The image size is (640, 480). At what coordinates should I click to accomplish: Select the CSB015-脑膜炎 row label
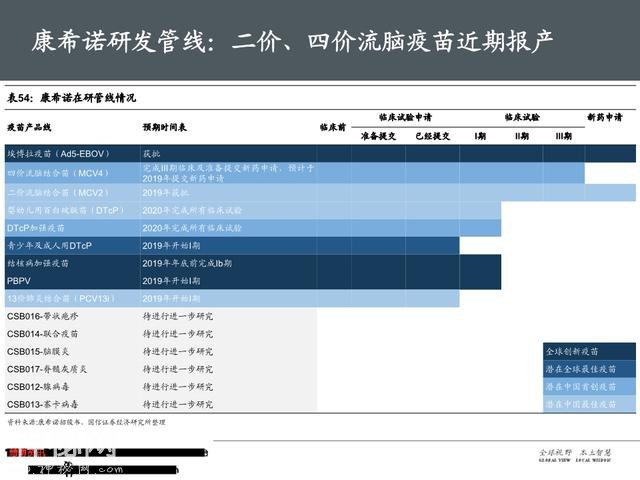(x=38, y=351)
